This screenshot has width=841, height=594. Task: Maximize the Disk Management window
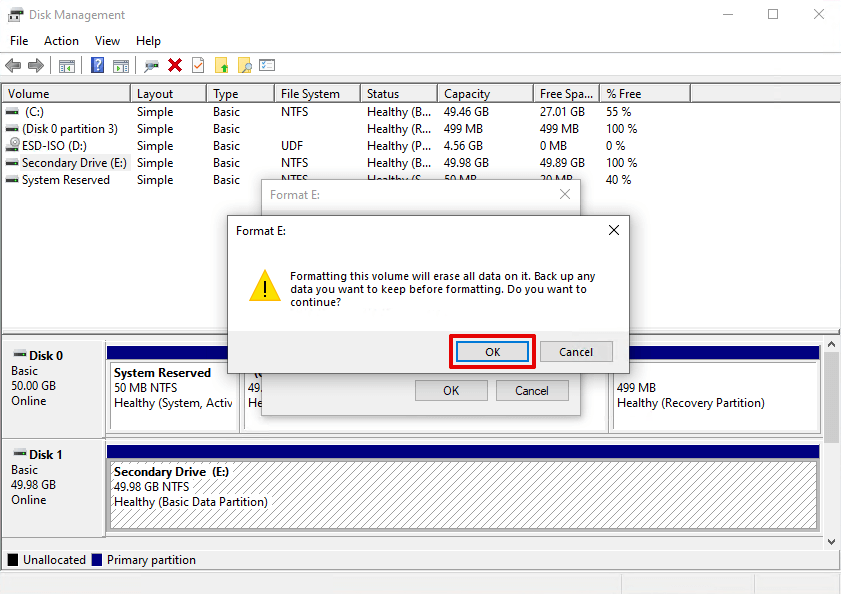coord(773,14)
